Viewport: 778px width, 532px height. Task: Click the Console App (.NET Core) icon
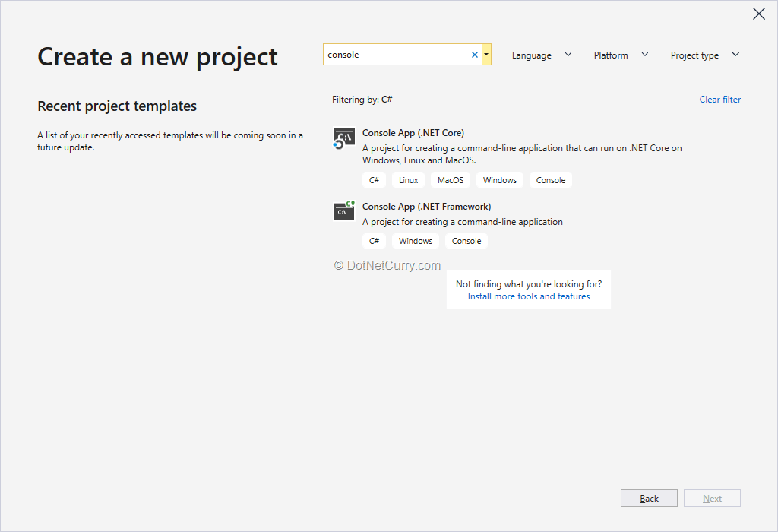pos(344,138)
